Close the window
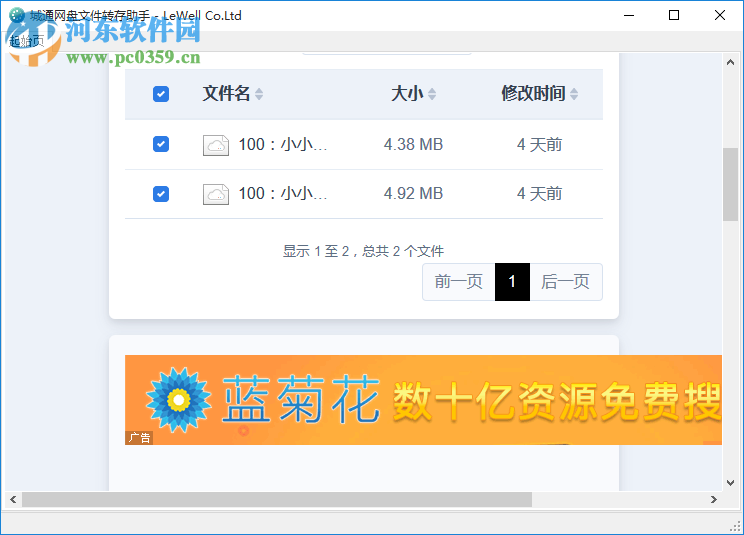This screenshot has width=744, height=535. (x=720, y=15)
